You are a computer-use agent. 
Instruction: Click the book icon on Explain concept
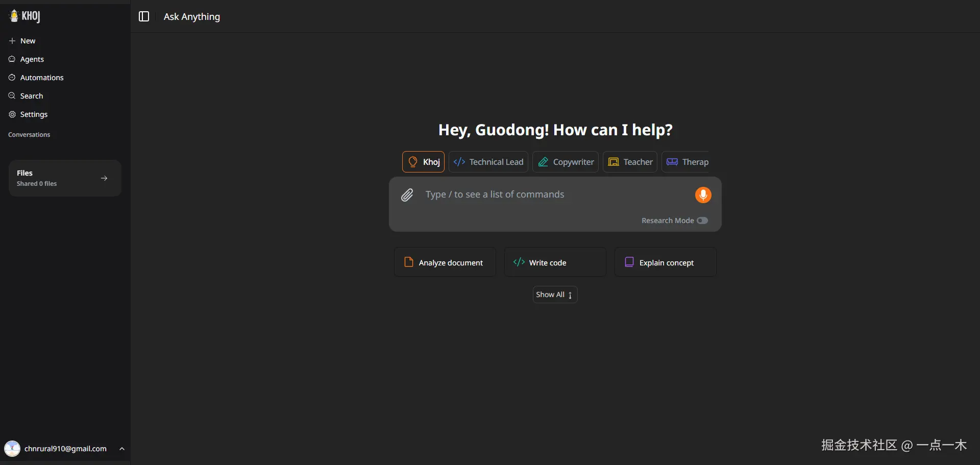629,262
